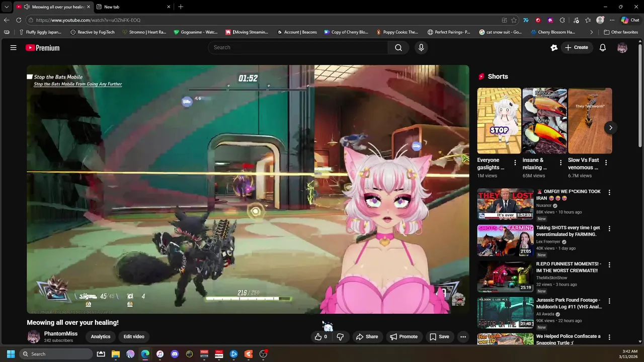Open 'Taking SHOTS' FARMING video thumbnail
Screen dimensions: 644x362
point(505,240)
